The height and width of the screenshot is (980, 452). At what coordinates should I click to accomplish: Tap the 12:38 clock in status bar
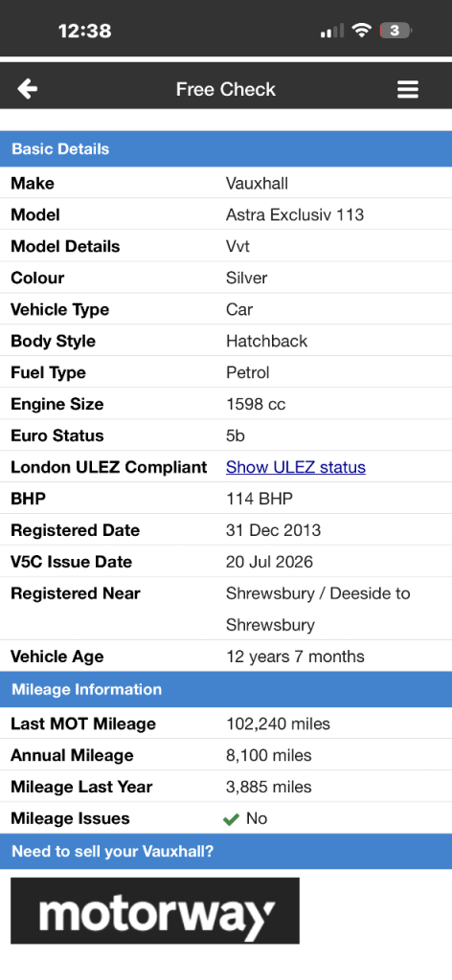coord(85,31)
